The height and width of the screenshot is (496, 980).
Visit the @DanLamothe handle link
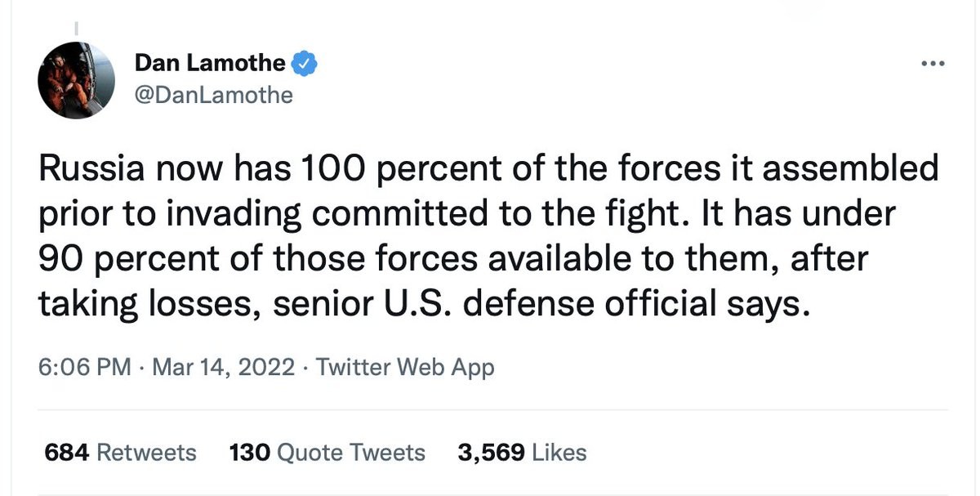coord(213,95)
